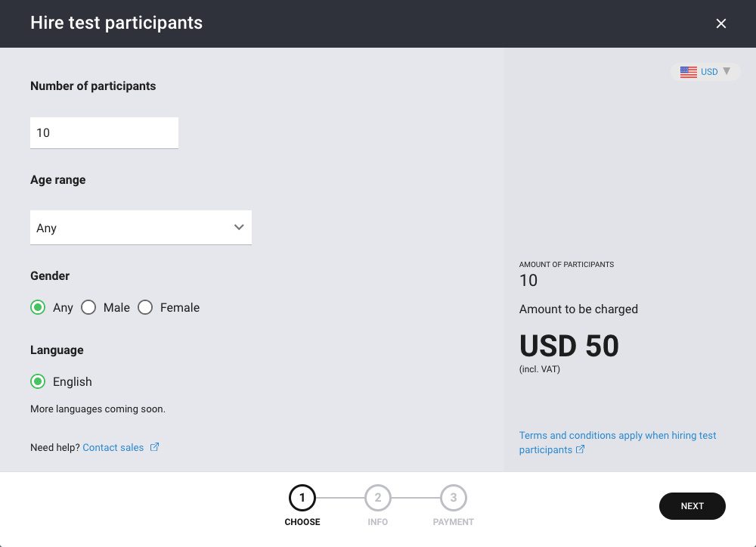Image resolution: width=756 pixels, height=547 pixels.
Task: Select the Any gender radio button
Action: pyautogui.click(x=38, y=307)
